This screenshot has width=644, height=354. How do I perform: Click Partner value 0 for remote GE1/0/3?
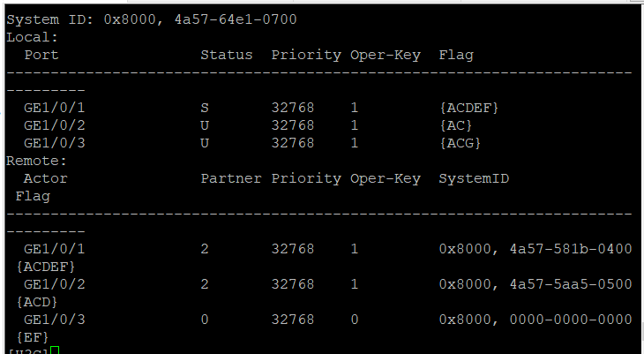205,320
